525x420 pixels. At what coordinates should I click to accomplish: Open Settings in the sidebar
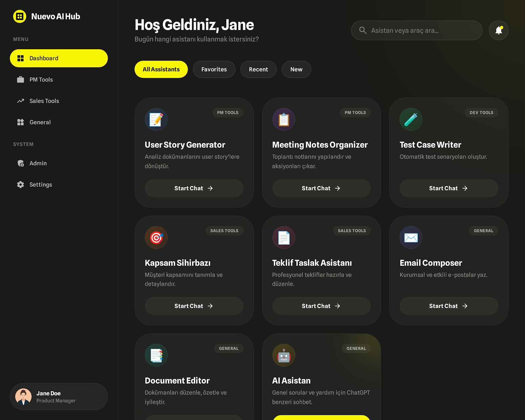click(x=41, y=185)
